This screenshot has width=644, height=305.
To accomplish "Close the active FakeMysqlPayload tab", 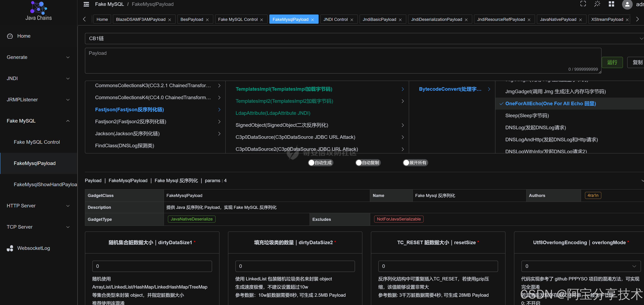I will point(313,20).
